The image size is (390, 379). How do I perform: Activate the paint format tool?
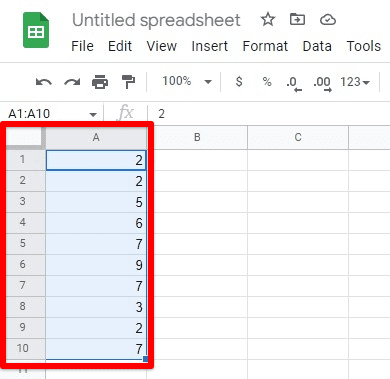(x=128, y=82)
